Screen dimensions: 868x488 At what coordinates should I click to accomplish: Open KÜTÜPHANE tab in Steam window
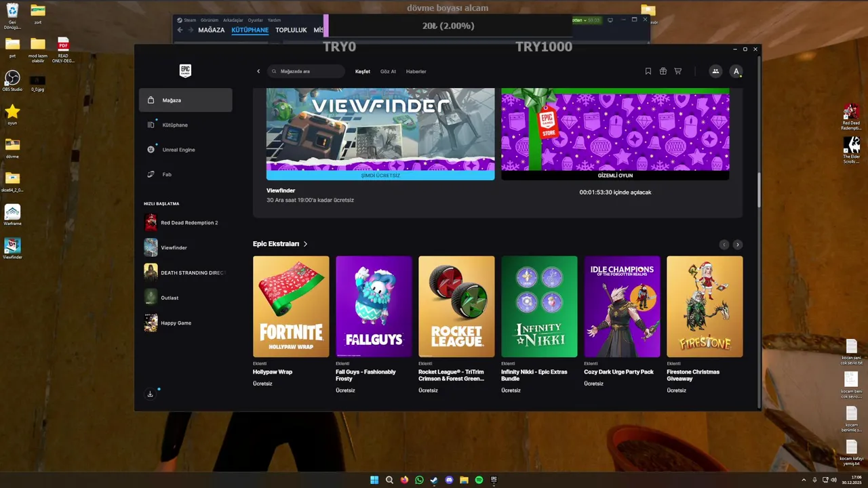coord(250,30)
